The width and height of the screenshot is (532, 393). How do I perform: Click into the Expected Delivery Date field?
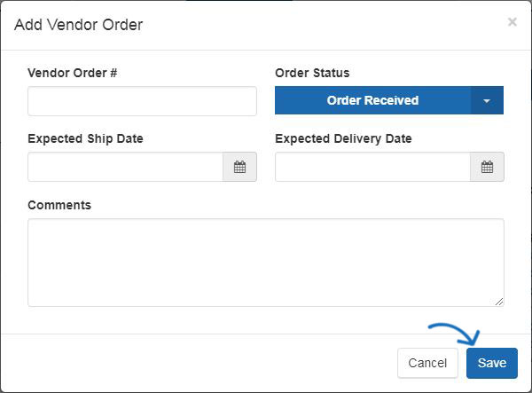coord(372,167)
